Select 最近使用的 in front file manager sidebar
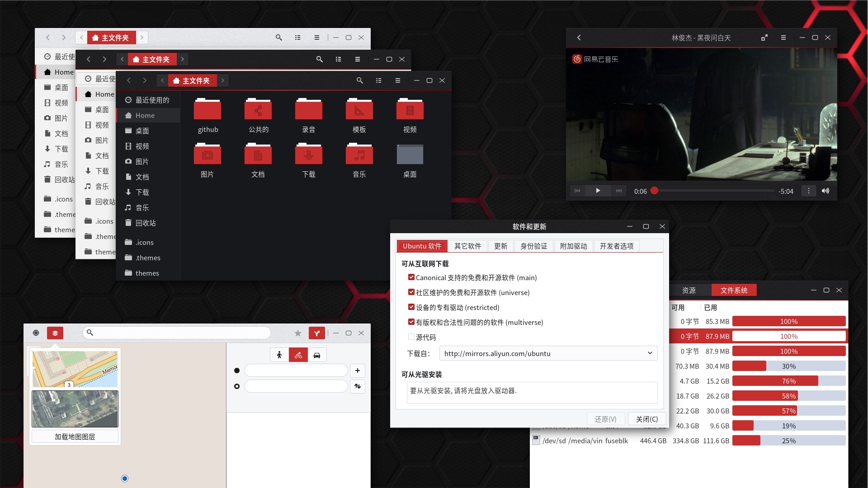This screenshot has width=868, height=488. tap(148, 100)
